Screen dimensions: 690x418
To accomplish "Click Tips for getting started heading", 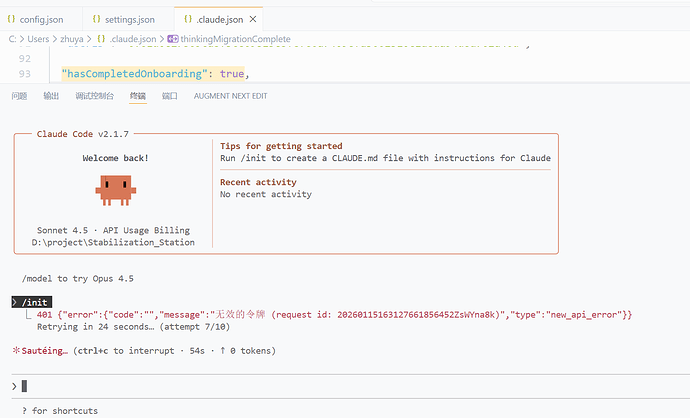I will pyautogui.click(x=281, y=146).
